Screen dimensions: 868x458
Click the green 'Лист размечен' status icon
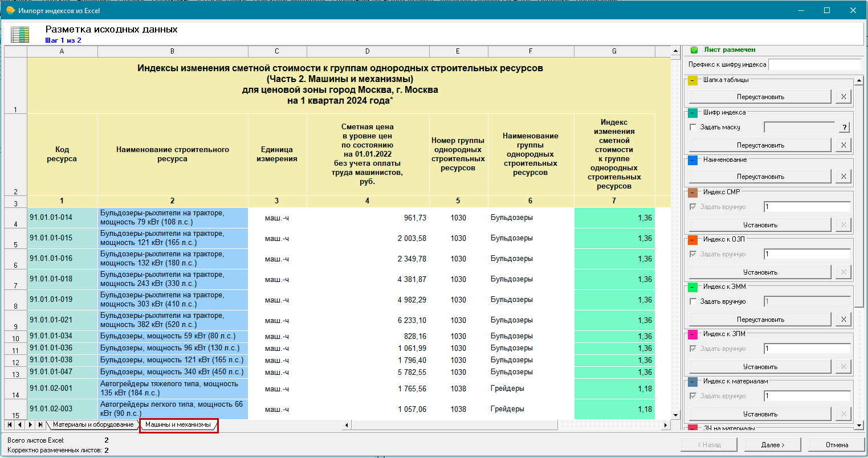click(694, 50)
